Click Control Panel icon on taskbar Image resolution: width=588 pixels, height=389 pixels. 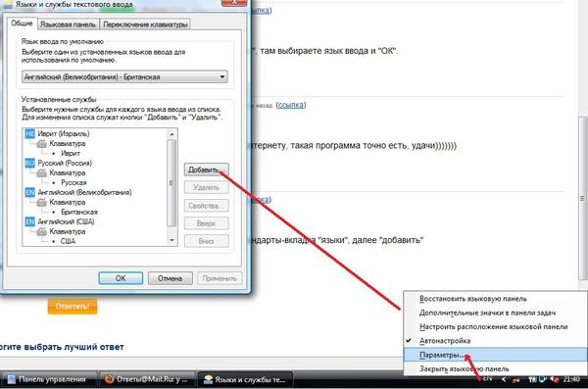[11, 379]
